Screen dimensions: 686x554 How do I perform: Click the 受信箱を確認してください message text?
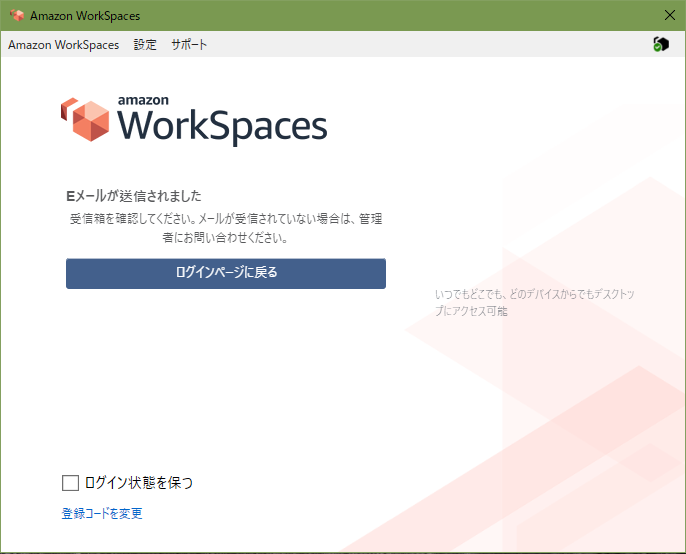(226, 228)
